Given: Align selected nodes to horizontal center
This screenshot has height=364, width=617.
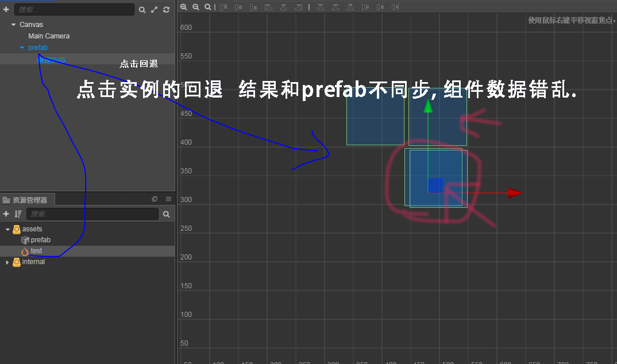Looking at the screenshot, I should pos(283,7).
